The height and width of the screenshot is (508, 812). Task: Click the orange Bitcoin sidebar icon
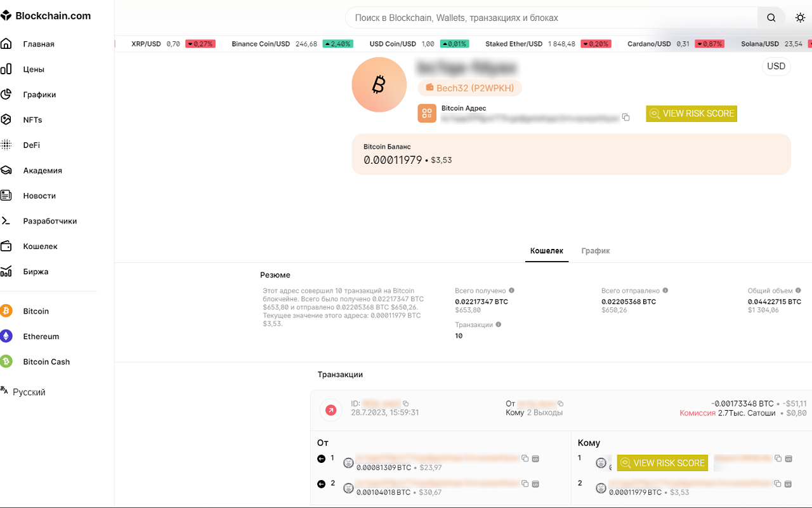6,311
